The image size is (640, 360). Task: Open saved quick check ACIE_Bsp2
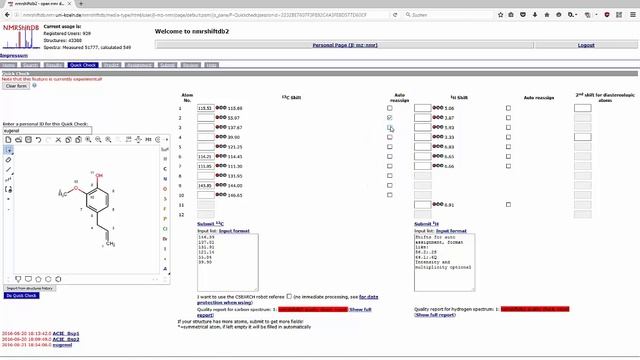tap(66, 339)
